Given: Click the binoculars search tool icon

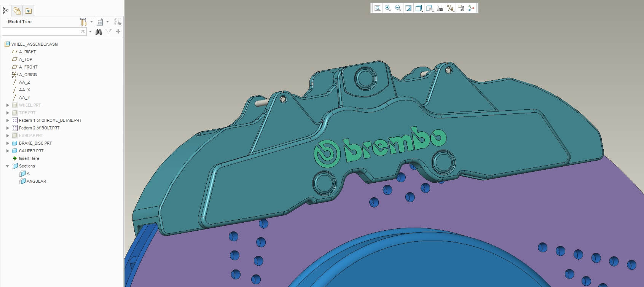Looking at the screenshot, I should pos(99,32).
